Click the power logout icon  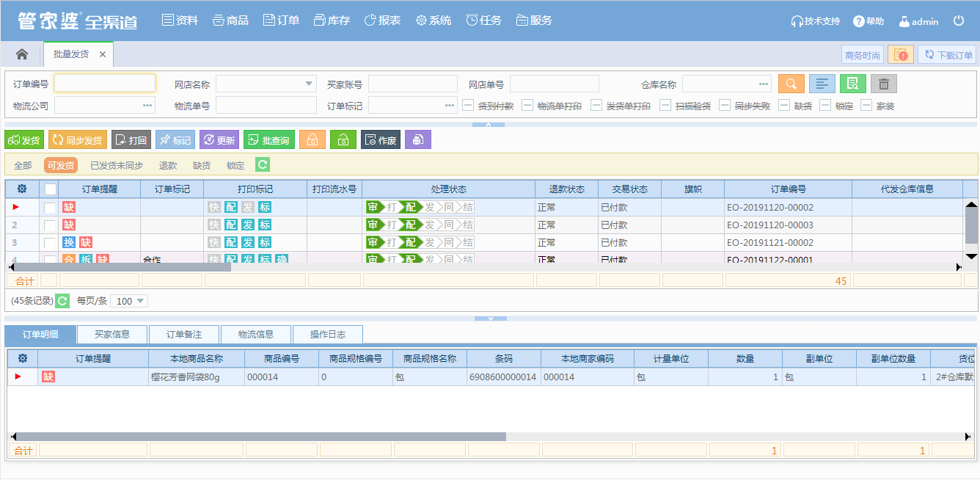tap(959, 21)
